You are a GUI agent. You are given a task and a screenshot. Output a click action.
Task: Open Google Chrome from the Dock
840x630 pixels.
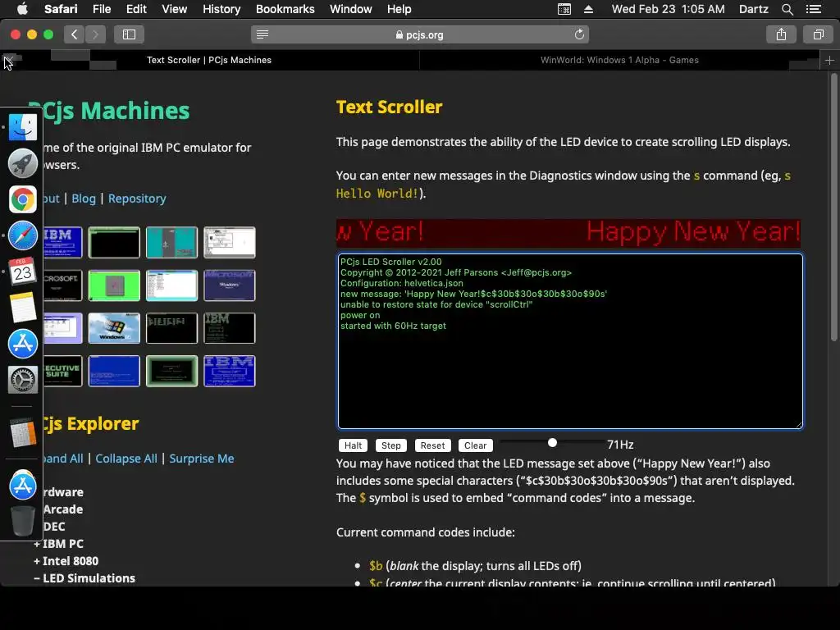pyautogui.click(x=22, y=199)
